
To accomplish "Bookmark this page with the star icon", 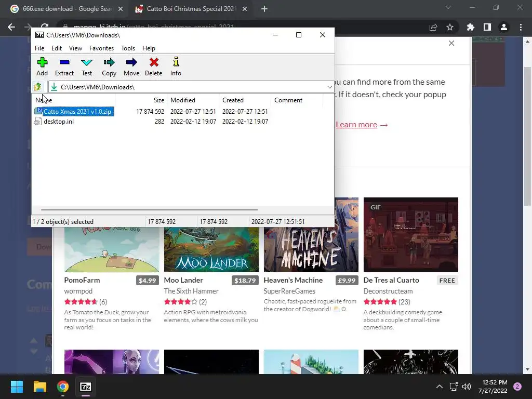I will pyautogui.click(x=450, y=27).
